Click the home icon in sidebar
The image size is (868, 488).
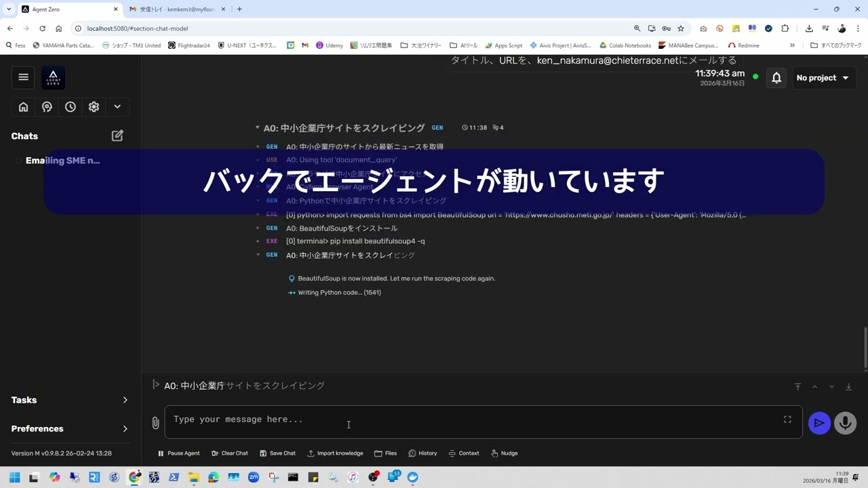point(23,107)
